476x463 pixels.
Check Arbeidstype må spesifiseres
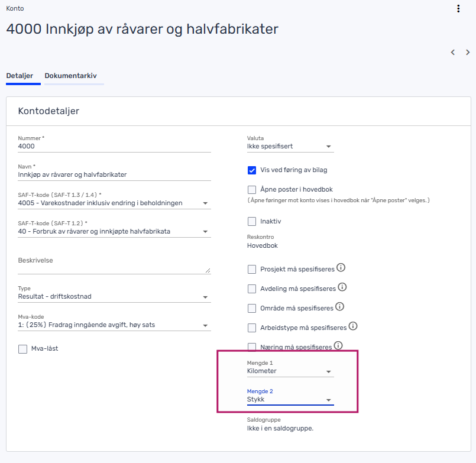click(x=252, y=328)
